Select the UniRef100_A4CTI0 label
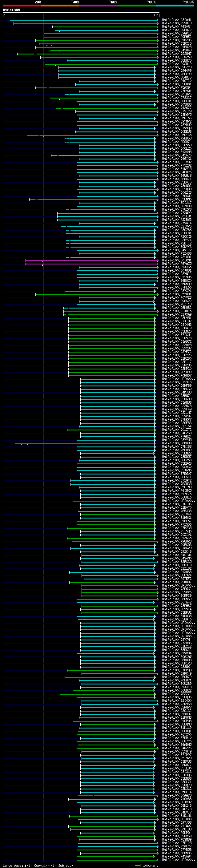Screen dimensions: 197x868 pyautogui.click(x=176, y=81)
